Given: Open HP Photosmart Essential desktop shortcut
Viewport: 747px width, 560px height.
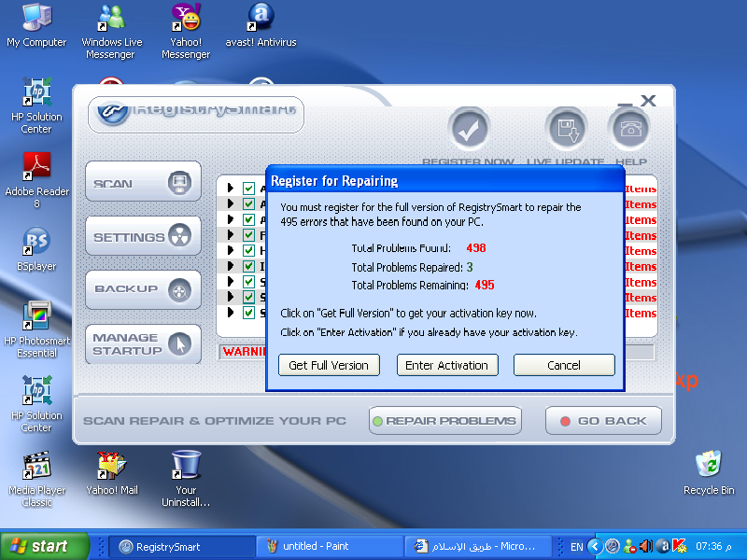Looking at the screenshot, I should coord(36,329).
